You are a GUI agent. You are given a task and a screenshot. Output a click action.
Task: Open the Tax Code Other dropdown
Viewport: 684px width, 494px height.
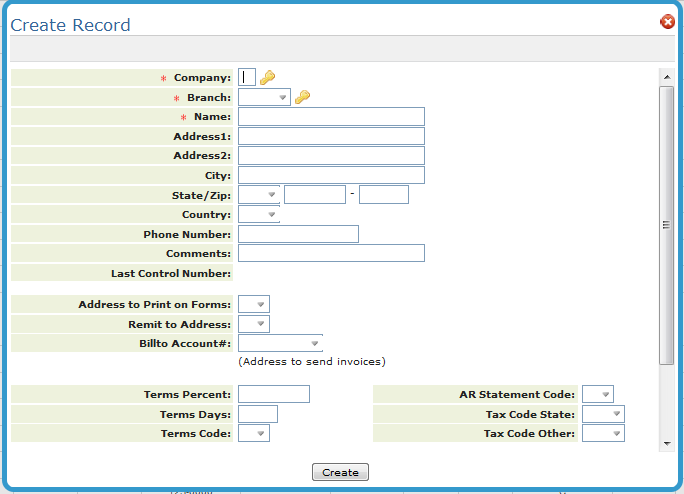(x=603, y=434)
